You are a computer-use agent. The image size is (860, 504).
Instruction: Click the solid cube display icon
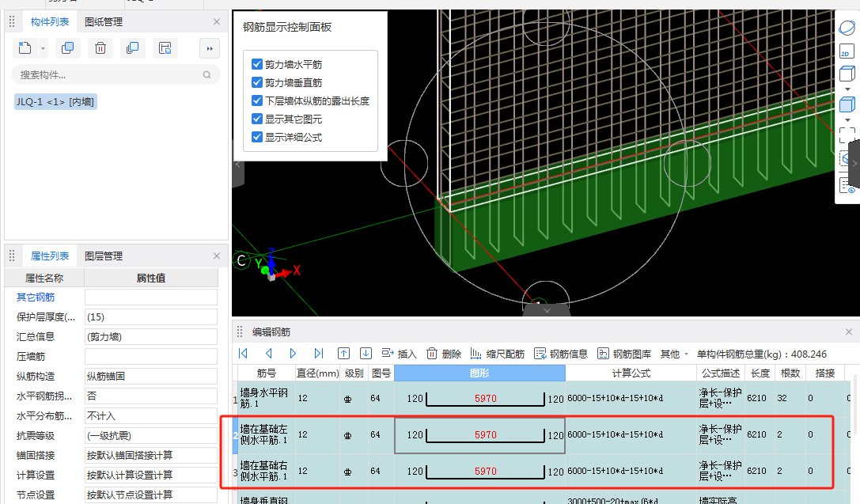coord(847,104)
